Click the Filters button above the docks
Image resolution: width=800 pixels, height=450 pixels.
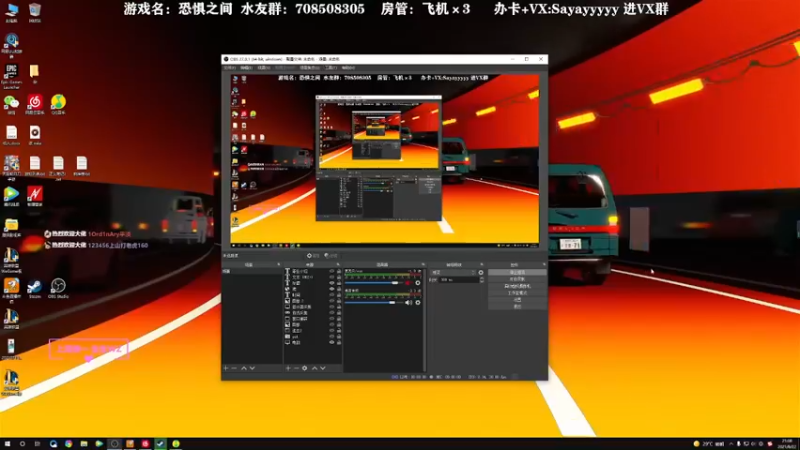tap(331, 256)
